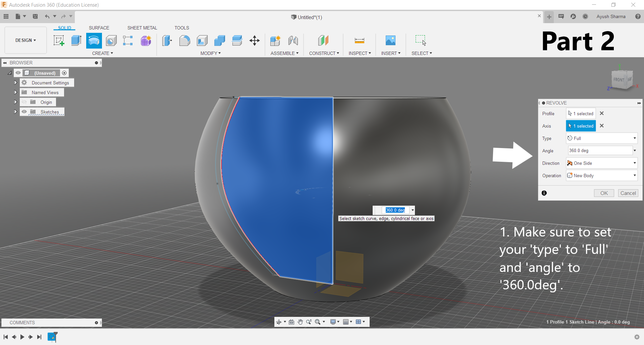Viewport: 644px width, 345px height.
Task: Expand the Sketches node
Action: point(15,112)
